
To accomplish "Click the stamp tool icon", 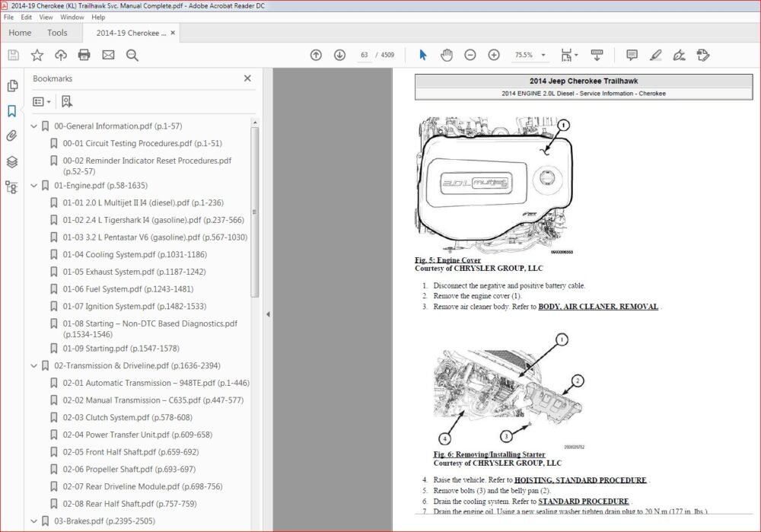I will 702,55.
